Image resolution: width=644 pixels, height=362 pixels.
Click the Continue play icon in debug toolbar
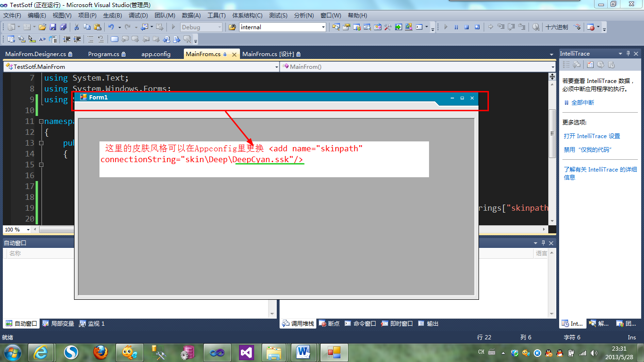click(x=446, y=27)
